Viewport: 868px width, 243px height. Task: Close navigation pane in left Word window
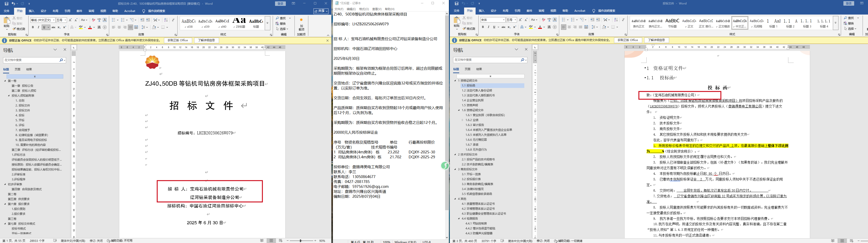(x=65, y=50)
